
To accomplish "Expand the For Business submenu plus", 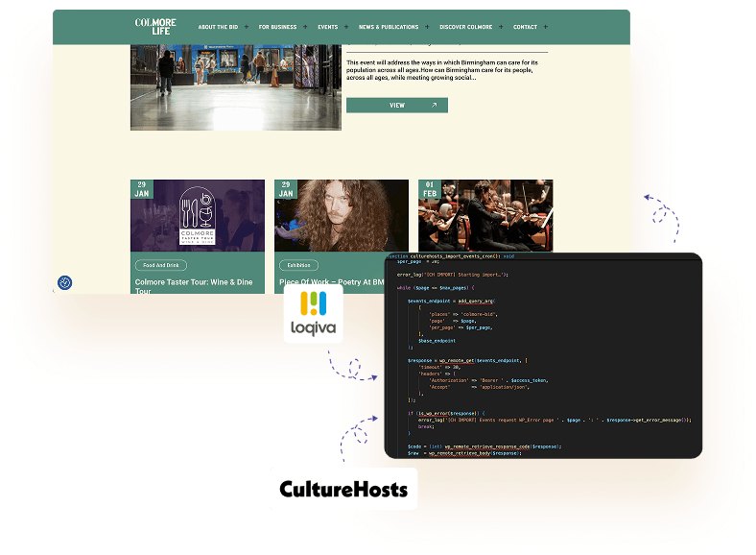I will click(305, 27).
